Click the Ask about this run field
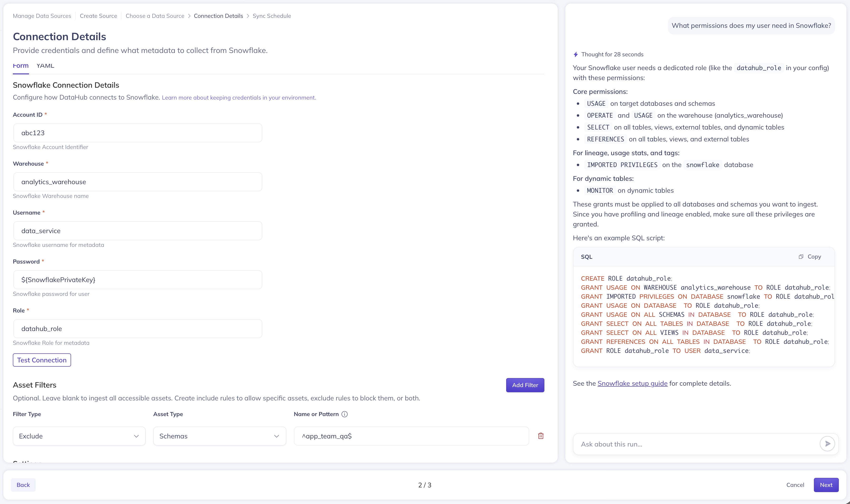The width and height of the screenshot is (850, 504). tap(696, 444)
